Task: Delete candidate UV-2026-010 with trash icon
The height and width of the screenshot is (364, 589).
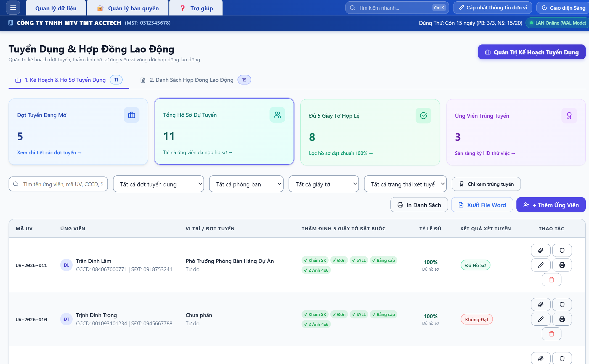Action: pos(551,334)
